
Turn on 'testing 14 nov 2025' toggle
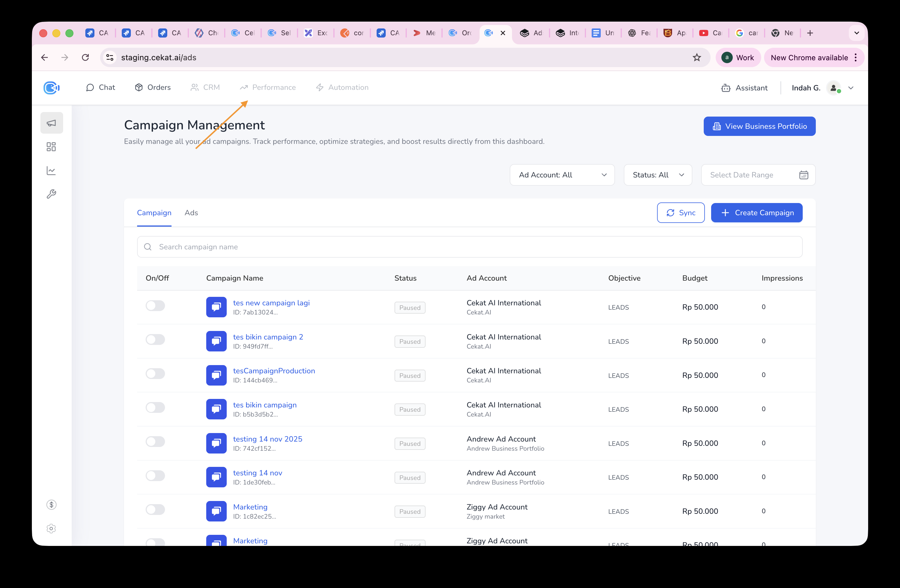[x=155, y=442]
